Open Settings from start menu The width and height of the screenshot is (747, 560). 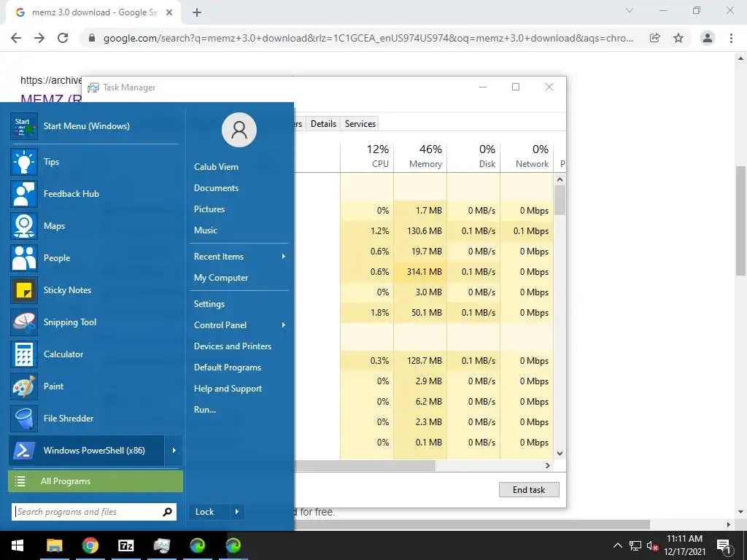point(209,304)
